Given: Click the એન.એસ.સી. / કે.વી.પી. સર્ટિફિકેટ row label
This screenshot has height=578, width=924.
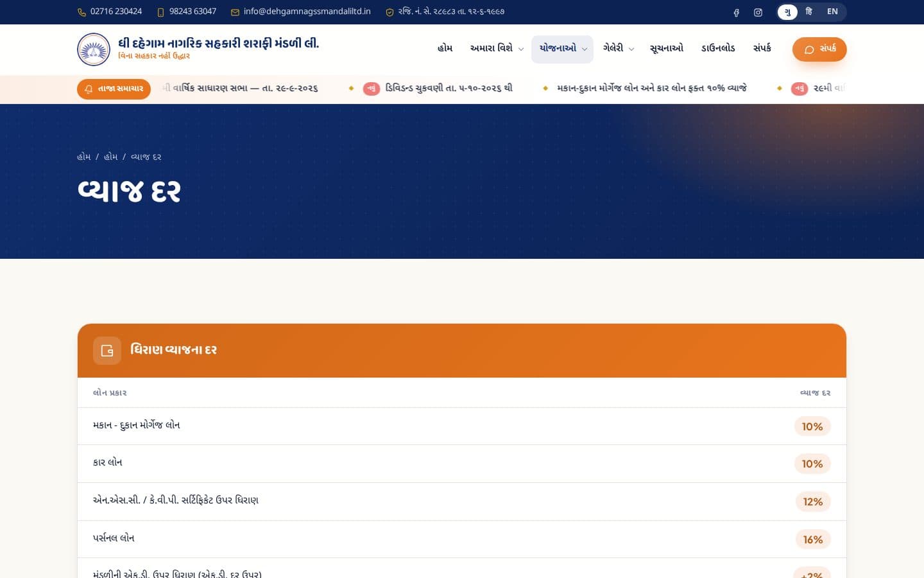Looking at the screenshot, I should [176, 500].
